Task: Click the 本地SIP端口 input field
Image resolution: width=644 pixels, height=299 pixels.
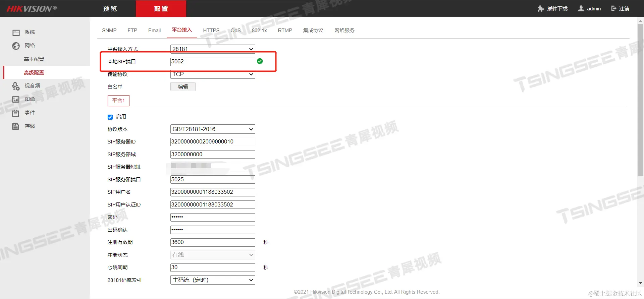Action: [213, 62]
